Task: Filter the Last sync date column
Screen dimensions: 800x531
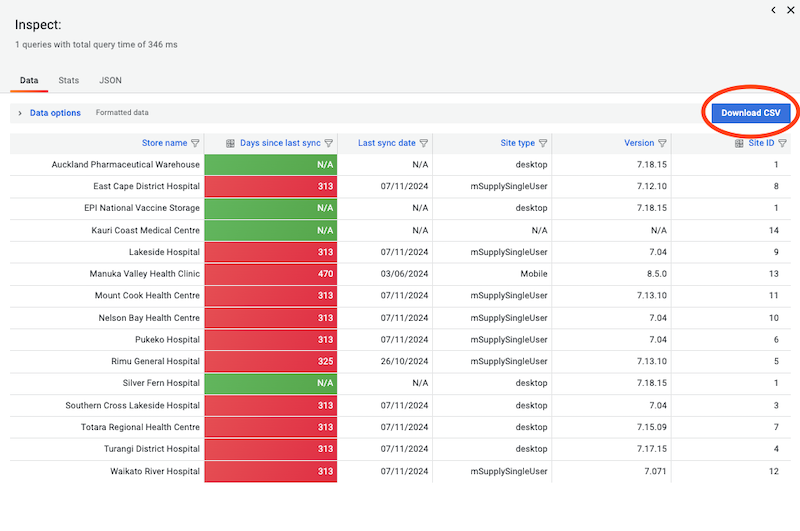Action: point(424,144)
